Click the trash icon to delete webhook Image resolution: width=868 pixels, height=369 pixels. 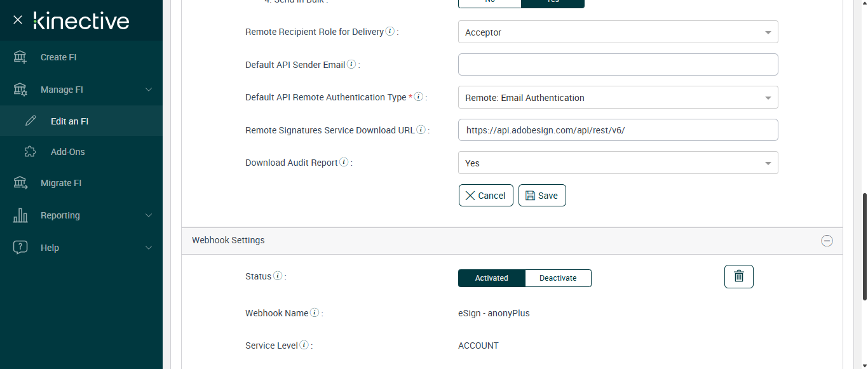(x=738, y=276)
